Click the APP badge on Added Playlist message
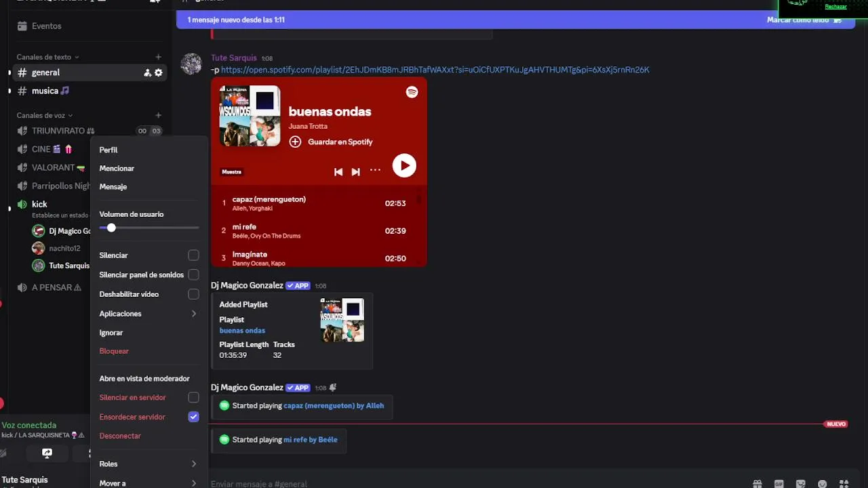 tap(298, 285)
